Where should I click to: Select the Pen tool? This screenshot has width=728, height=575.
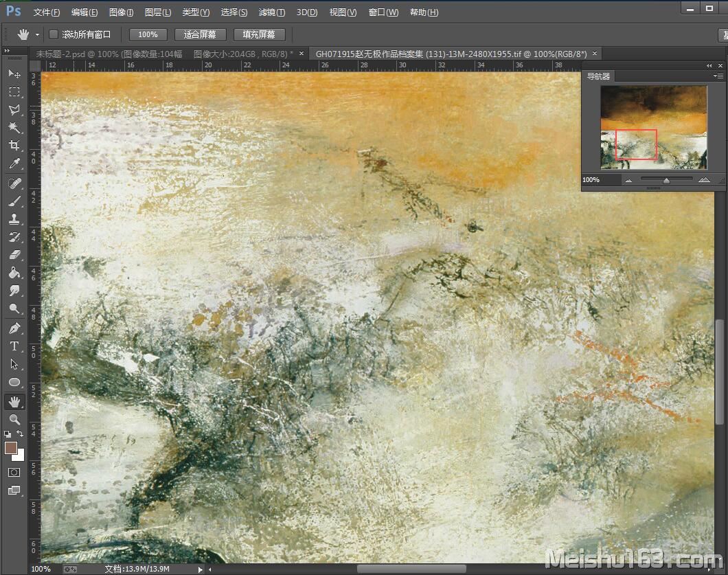coord(14,328)
